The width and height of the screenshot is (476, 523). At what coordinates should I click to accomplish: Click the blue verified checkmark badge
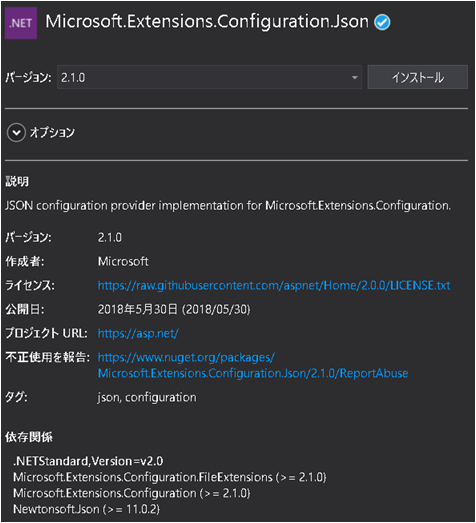click(x=382, y=23)
